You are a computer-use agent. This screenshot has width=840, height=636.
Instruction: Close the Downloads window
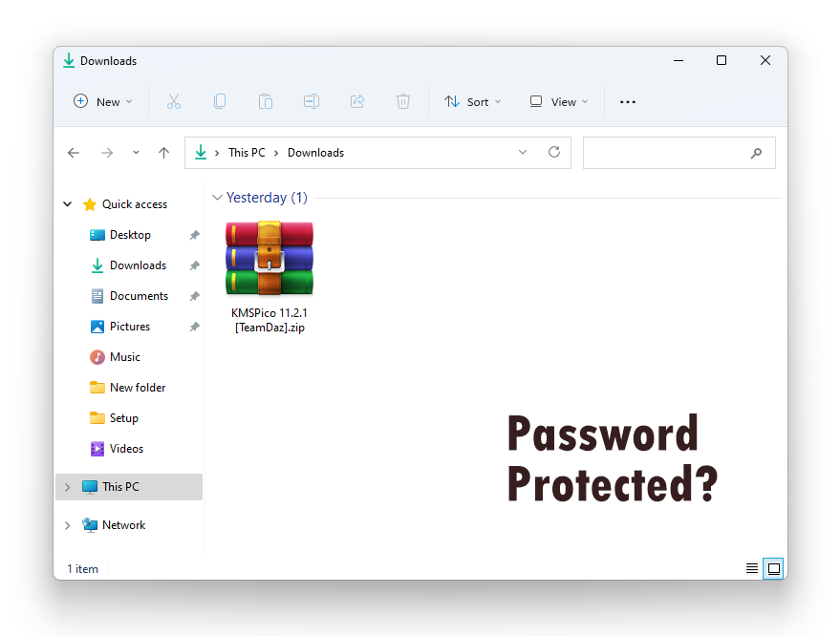click(x=765, y=60)
